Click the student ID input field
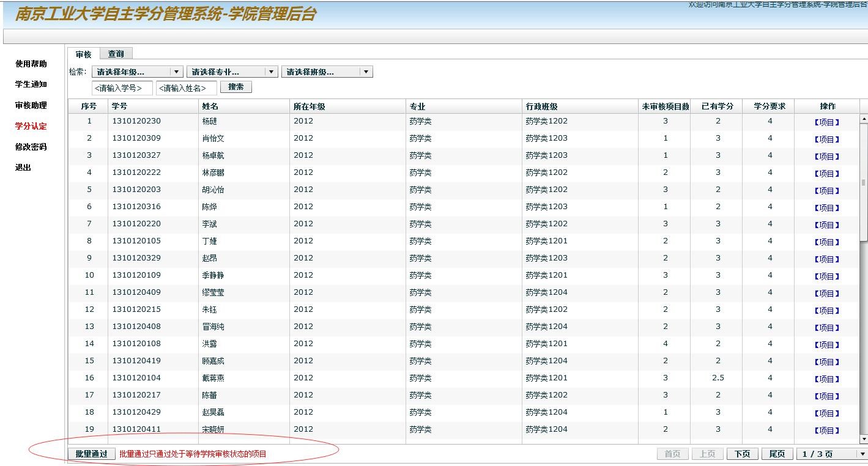This screenshot has height=466, width=868. click(122, 88)
